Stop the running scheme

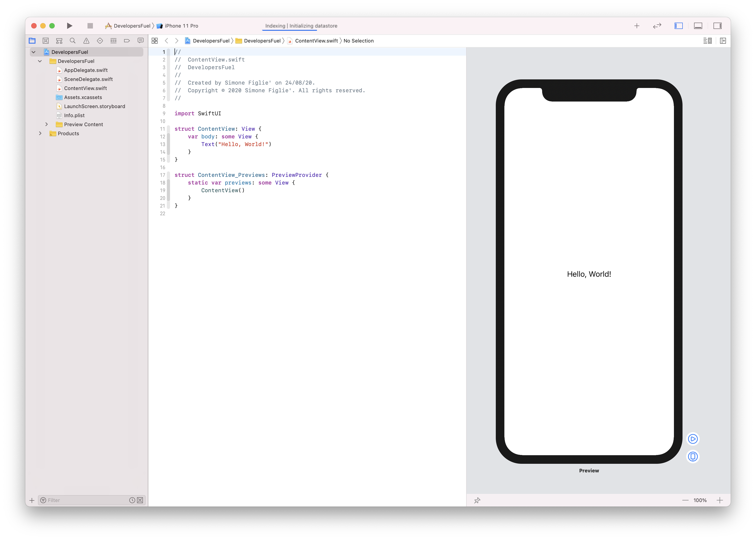click(90, 26)
